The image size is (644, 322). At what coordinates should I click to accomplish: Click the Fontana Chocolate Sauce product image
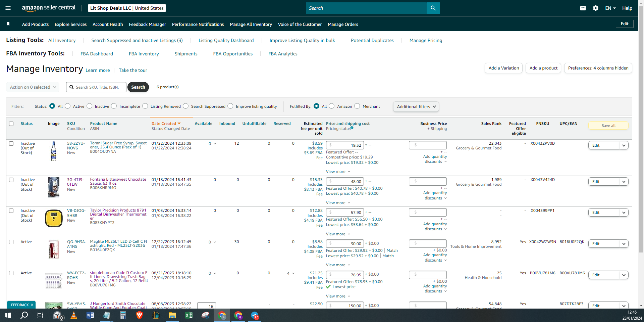[54, 187]
